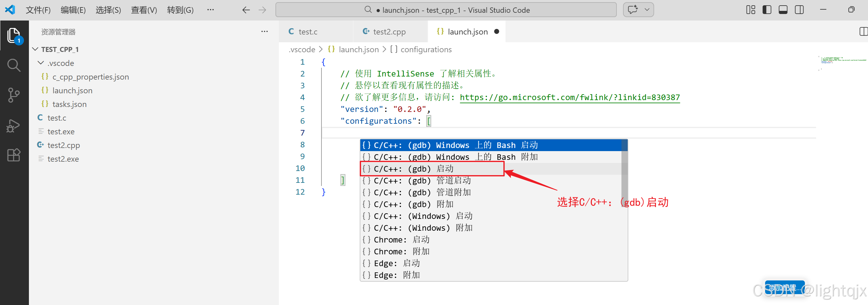Place cursor on line 7
The height and width of the screenshot is (305, 868).
point(569,133)
